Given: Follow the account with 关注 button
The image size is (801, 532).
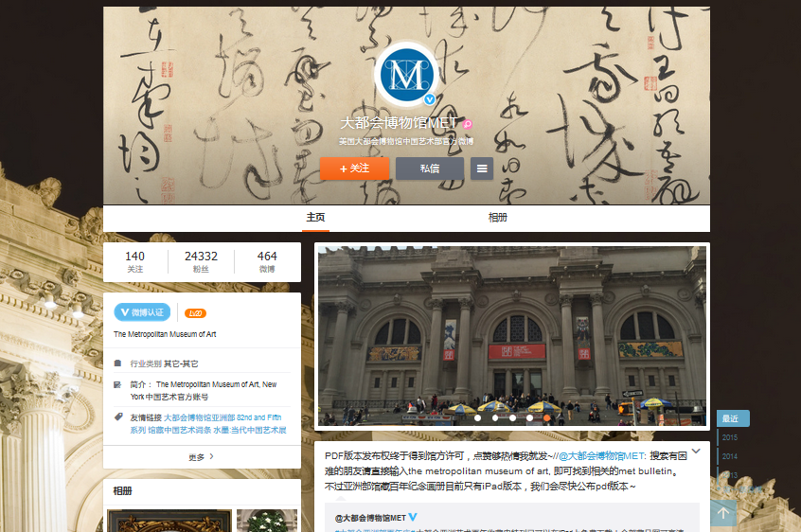Looking at the screenshot, I should (x=354, y=168).
